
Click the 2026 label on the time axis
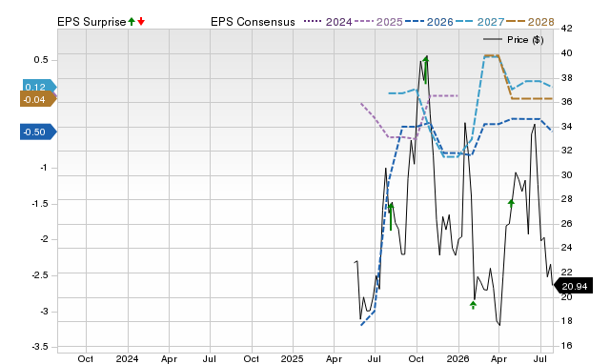coord(457,358)
